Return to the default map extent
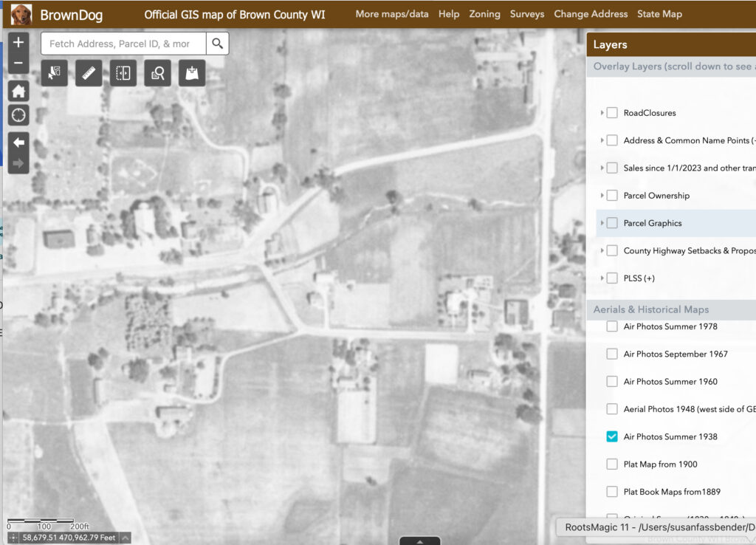 18,92
